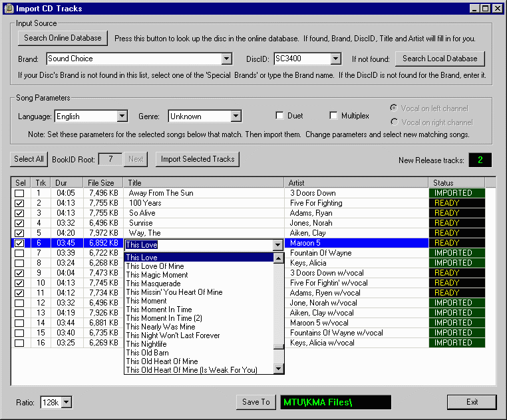Image resolution: width=507 pixels, height=420 pixels.
Task: Enable the Duet checkbox
Action: (279, 116)
